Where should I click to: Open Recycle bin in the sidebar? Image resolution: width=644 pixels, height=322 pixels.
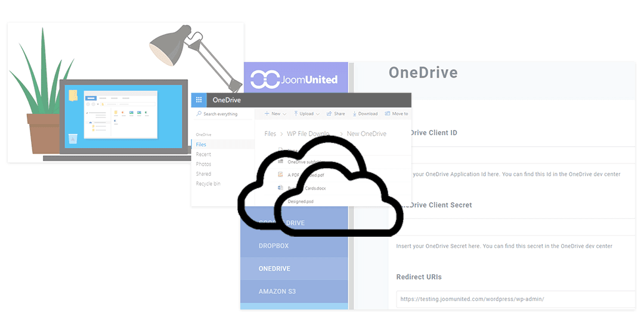pyautogui.click(x=208, y=184)
